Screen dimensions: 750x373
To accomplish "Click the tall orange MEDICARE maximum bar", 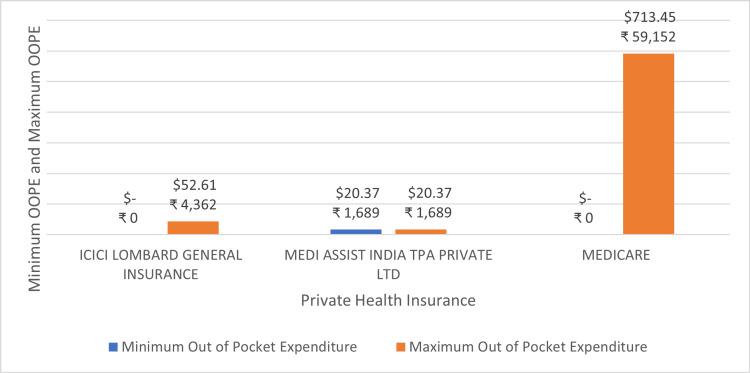I will click(648, 144).
